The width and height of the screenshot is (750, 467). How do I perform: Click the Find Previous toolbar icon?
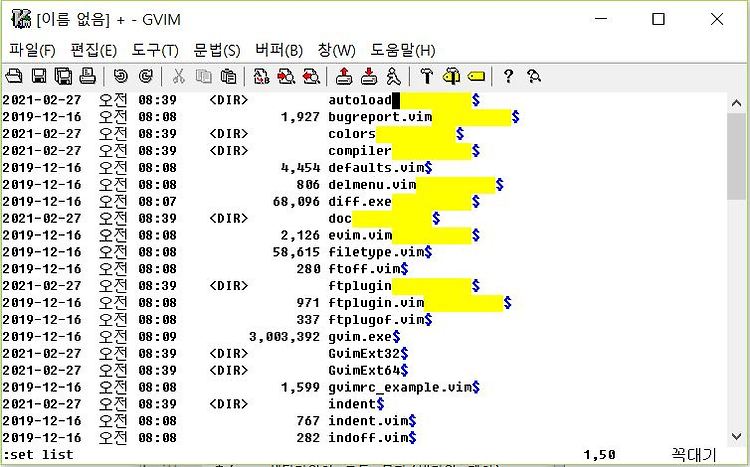click(311, 76)
